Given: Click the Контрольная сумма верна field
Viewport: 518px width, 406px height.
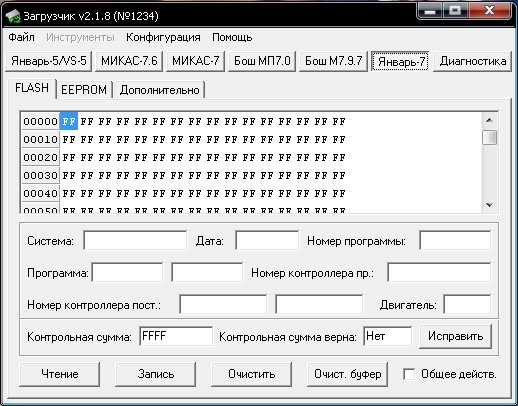Looking at the screenshot, I should (388, 336).
